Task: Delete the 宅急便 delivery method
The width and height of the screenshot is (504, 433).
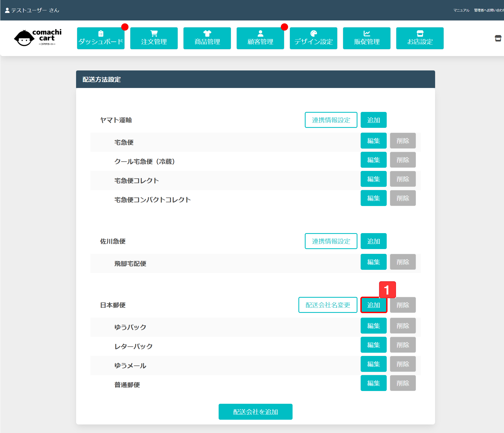Action: tap(403, 141)
